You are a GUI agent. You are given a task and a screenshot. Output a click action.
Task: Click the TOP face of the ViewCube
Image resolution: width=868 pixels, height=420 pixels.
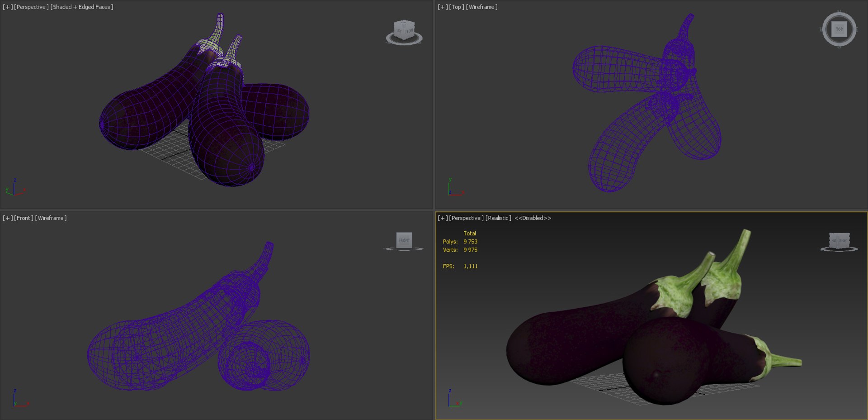[839, 29]
